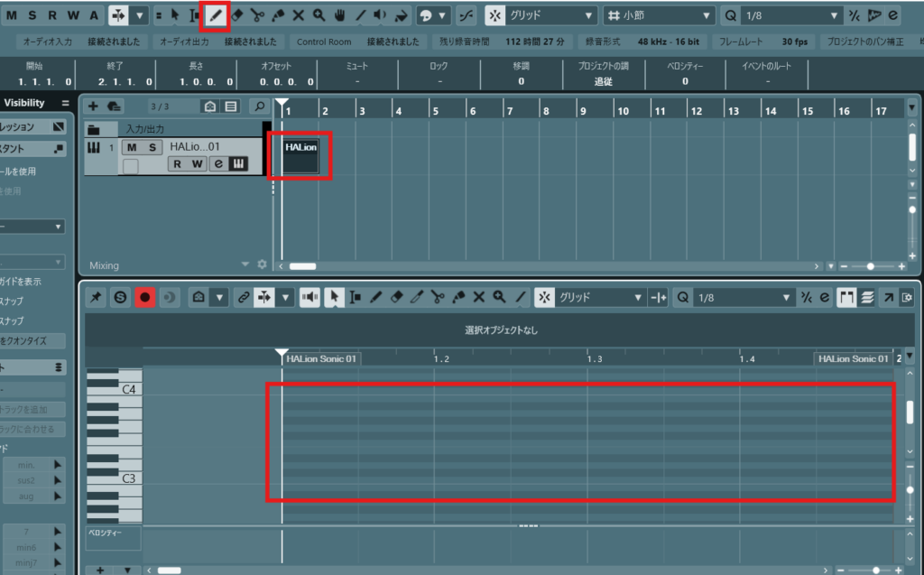The width and height of the screenshot is (924, 575).
Task: Click the add track plus icon
Action: click(x=93, y=107)
